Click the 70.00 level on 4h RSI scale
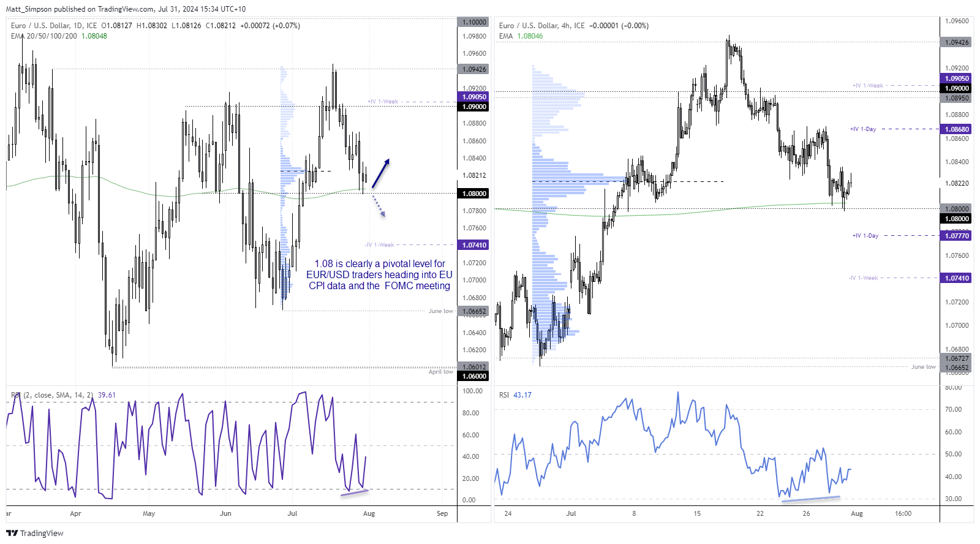The image size is (980, 544). [x=954, y=409]
